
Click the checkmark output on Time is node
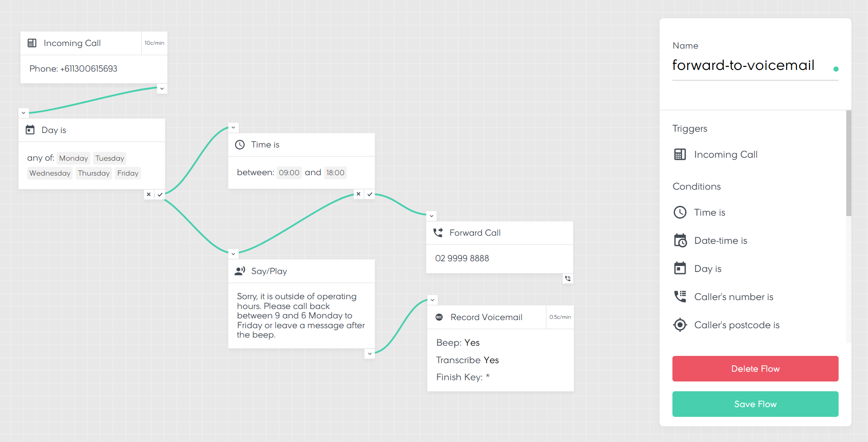click(x=370, y=194)
